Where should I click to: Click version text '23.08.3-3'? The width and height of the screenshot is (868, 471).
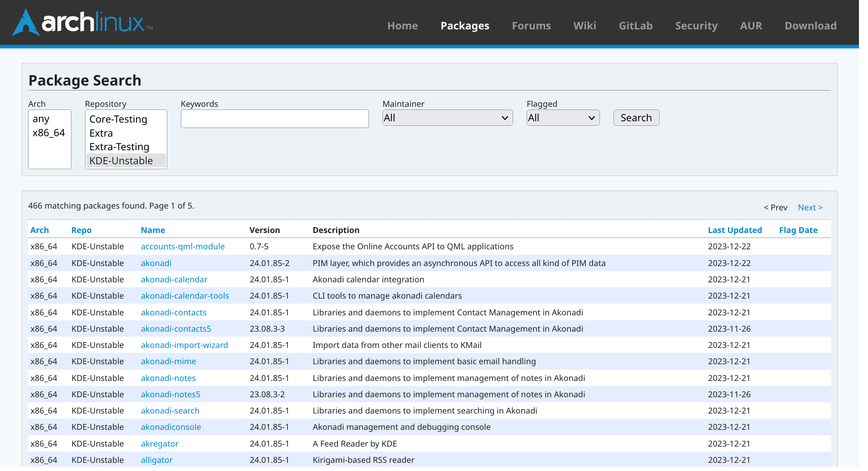point(267,328)
